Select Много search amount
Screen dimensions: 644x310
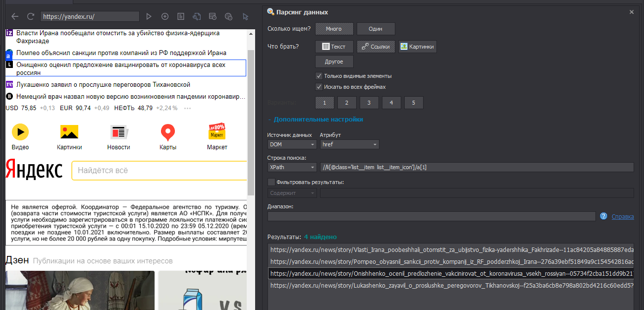[x=334, y=29]
